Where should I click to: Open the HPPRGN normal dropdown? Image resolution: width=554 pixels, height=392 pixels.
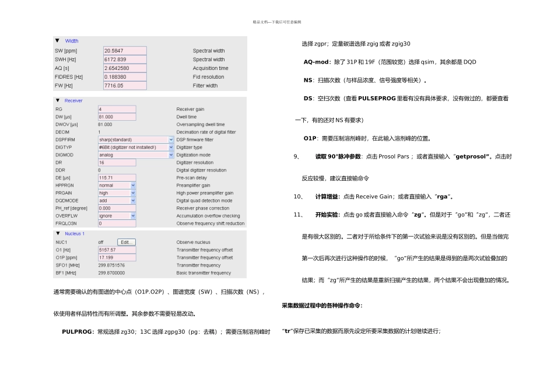pos(133,185)
